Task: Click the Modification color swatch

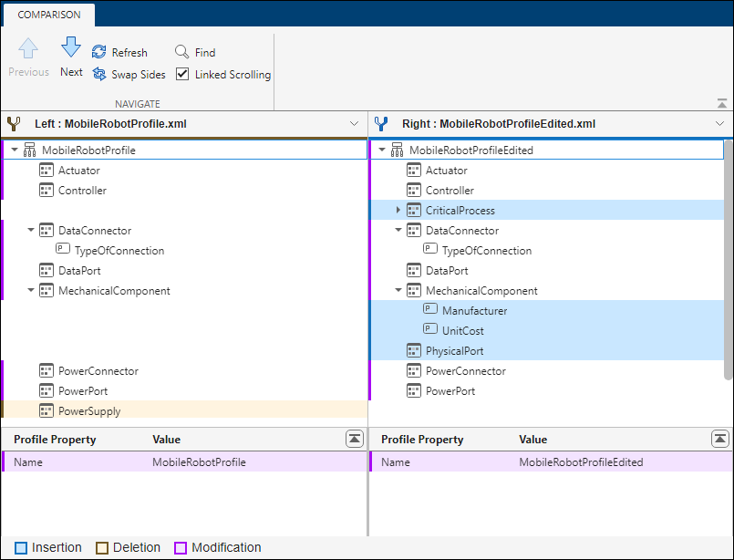Action: tap(181, 547)
